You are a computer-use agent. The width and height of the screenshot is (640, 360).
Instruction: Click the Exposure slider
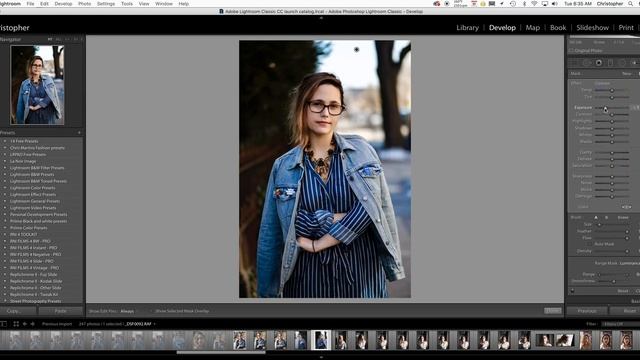(611, 108)
